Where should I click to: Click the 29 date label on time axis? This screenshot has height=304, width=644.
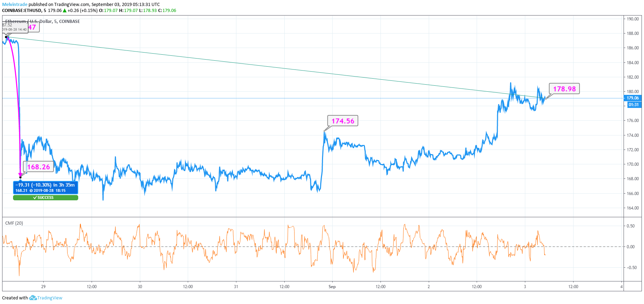tap(43, 287)
